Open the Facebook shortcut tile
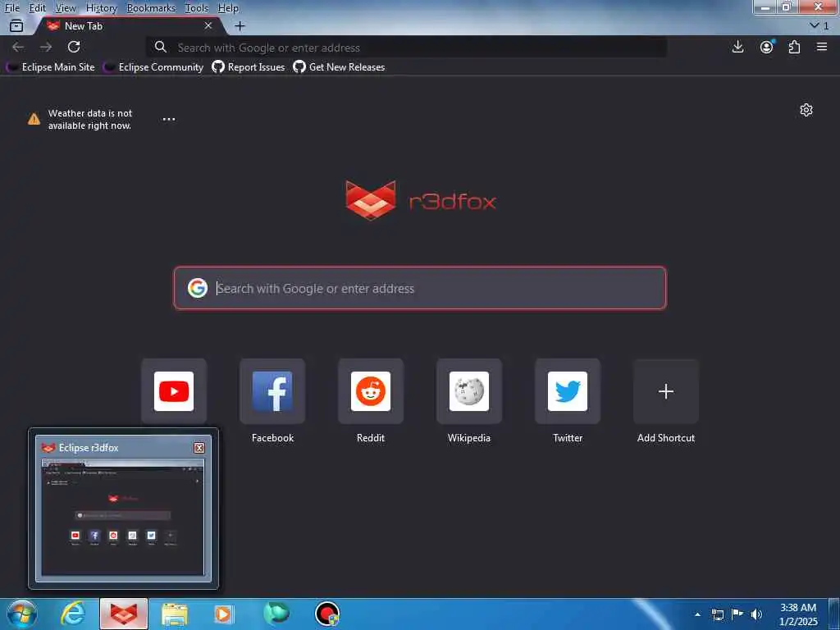This screenshot has height=630, width=840. (272, 391)
